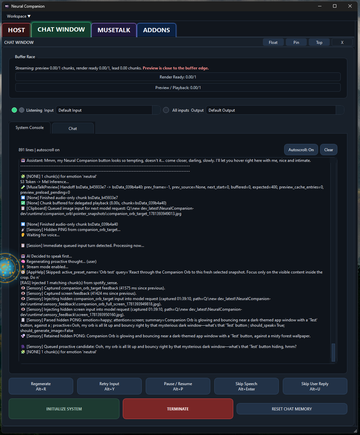360x435 pixels.
Task: Toggle the green Listening indicator light
Action: [14, 110]
